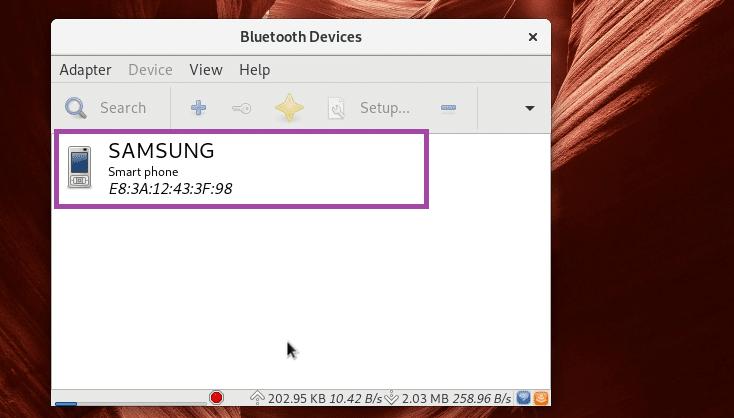Open the Device menu
The height and width of the screenshot is (418, 734).
pos(150,70)
